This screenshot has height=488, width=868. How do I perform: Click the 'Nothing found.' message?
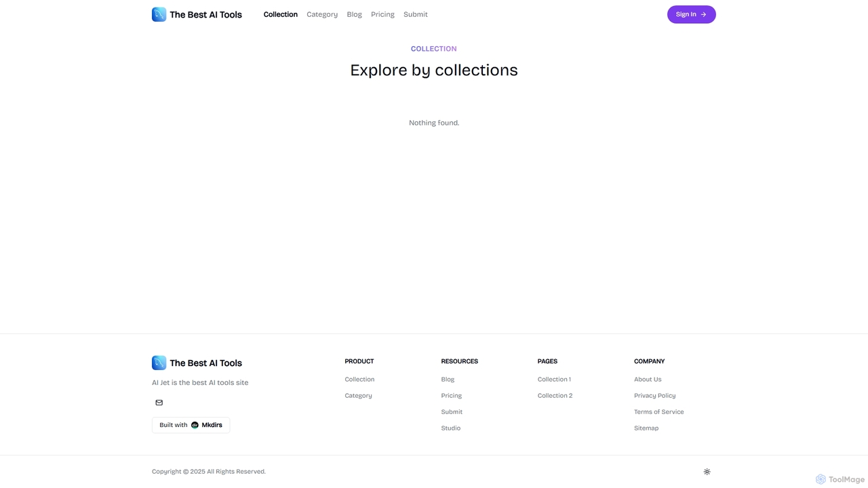(434, 123)
